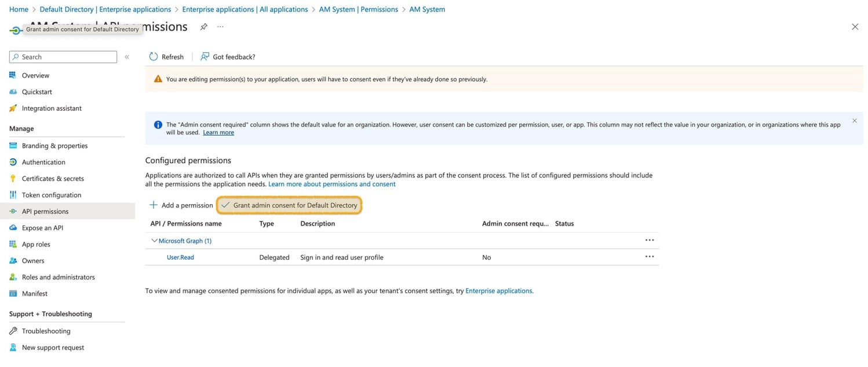Image resolution: width=868 pixels, height=367 pixels.
Task: Select the Overview icon in the sidebar
Action: [x=12, y=75]
